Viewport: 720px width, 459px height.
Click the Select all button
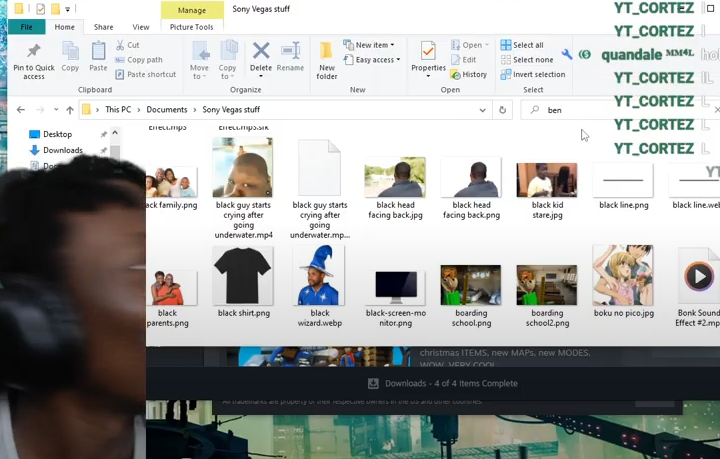tap(522, 45)
